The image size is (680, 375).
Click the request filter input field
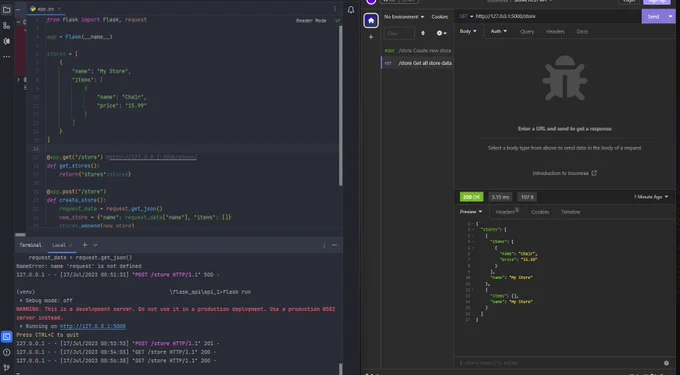399,33
